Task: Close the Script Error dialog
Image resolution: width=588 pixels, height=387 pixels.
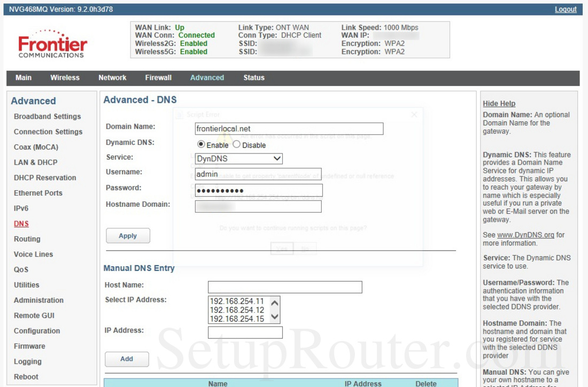Action: coord(414,114)
